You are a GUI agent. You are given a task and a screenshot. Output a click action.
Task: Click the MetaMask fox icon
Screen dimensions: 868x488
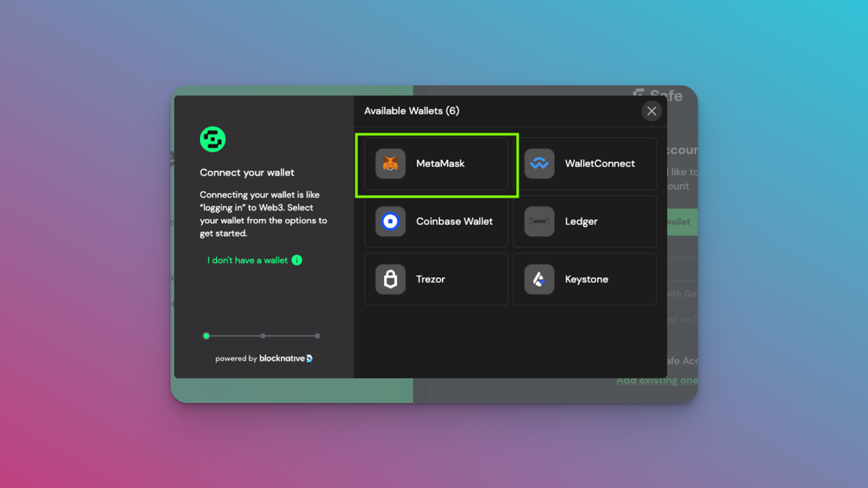click(390, 164)
